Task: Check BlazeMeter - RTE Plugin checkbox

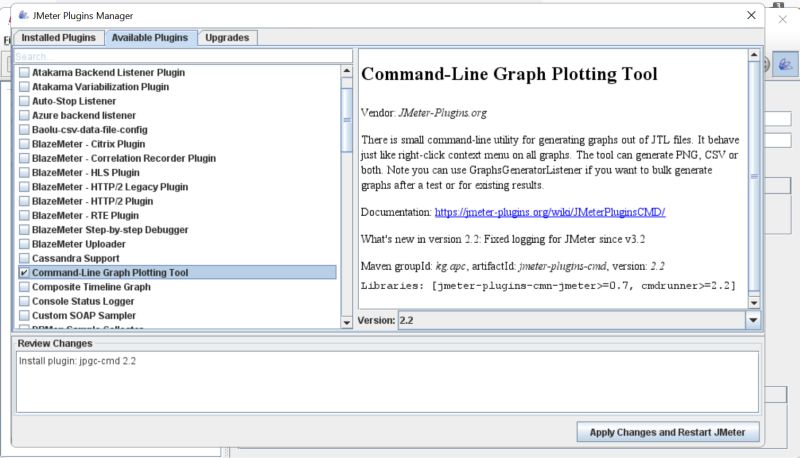Action: [24, 215]
